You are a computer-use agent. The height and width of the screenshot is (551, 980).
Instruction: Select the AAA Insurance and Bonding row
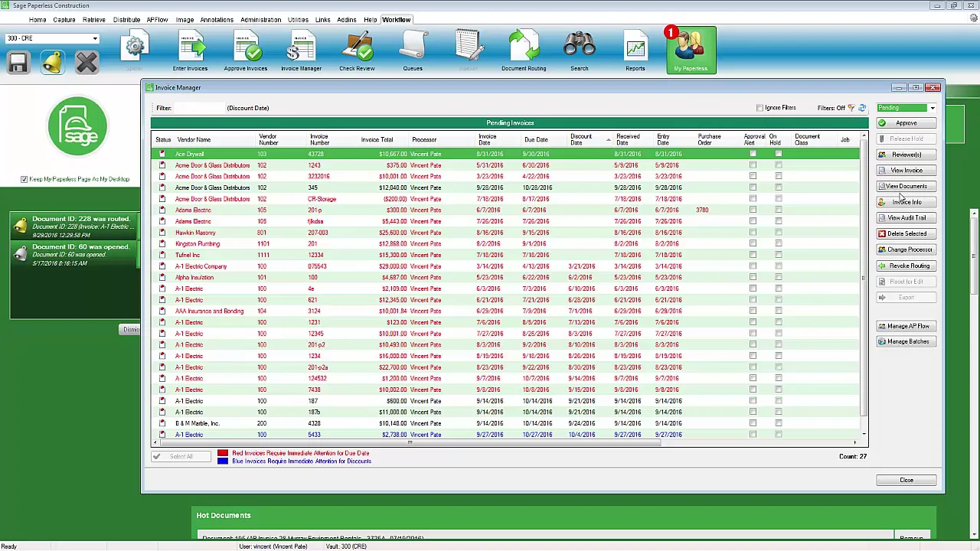point(505,311)
